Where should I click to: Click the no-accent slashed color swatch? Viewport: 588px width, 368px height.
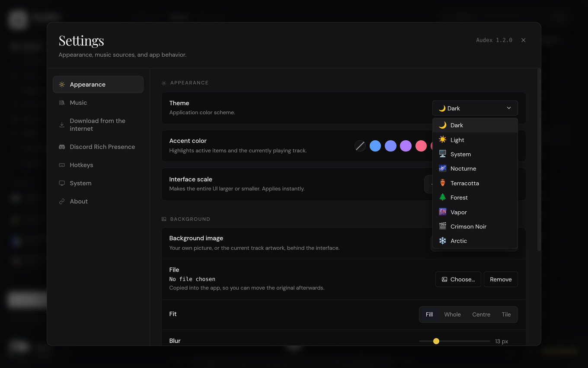pos(360,146)
